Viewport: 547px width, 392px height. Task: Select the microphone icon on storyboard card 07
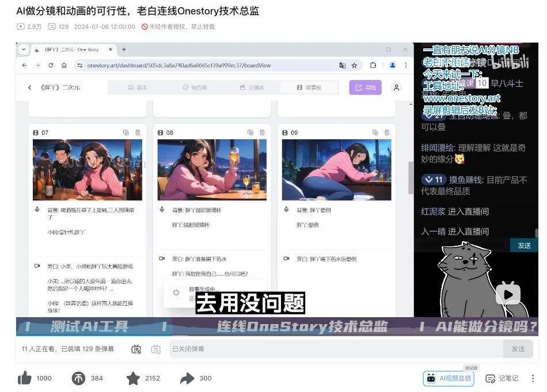coord(36,208)
